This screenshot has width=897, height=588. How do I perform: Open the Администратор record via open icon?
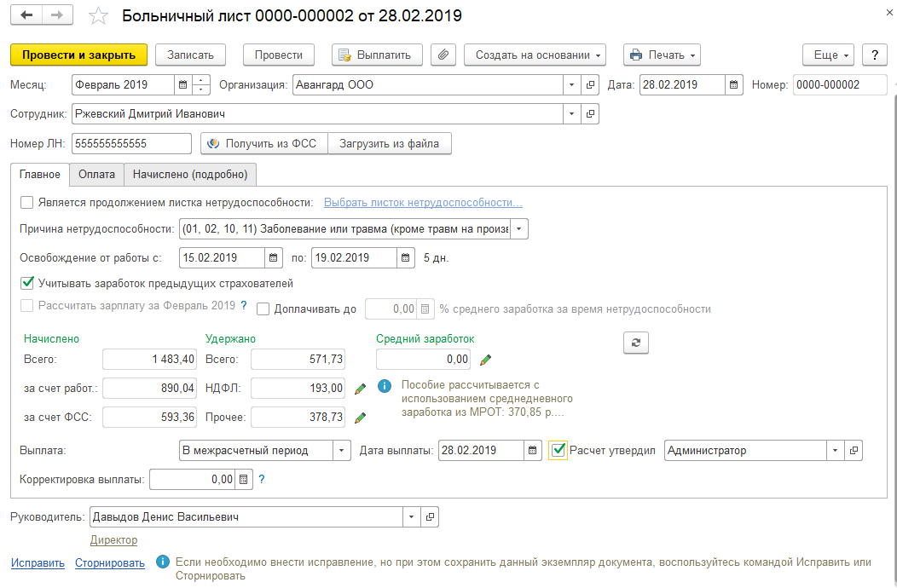854,451
